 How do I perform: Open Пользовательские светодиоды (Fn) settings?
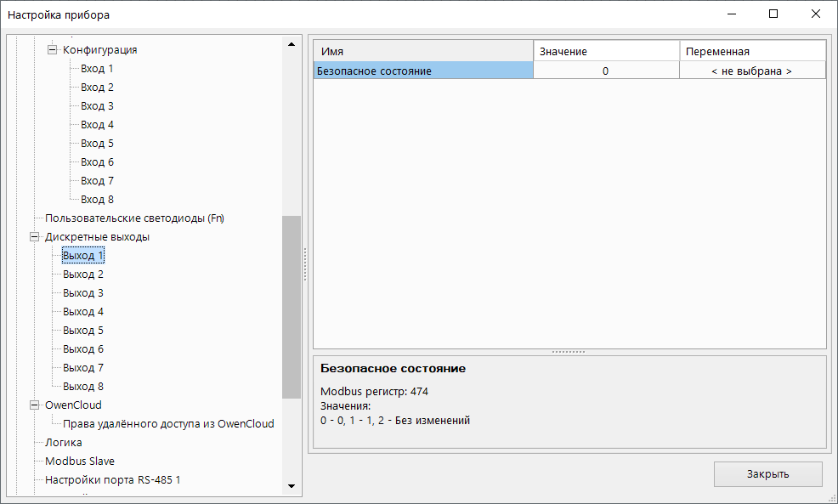pos(134,218)
